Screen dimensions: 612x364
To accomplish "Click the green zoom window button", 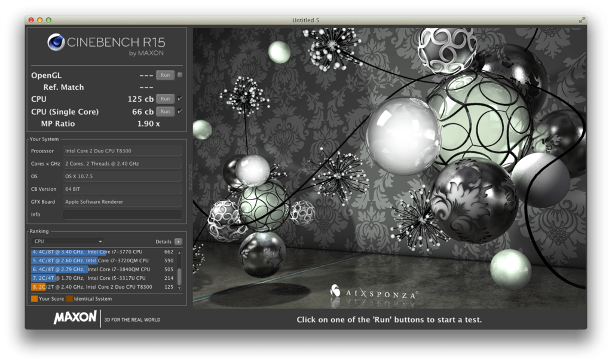I will (x=49, y=20).
